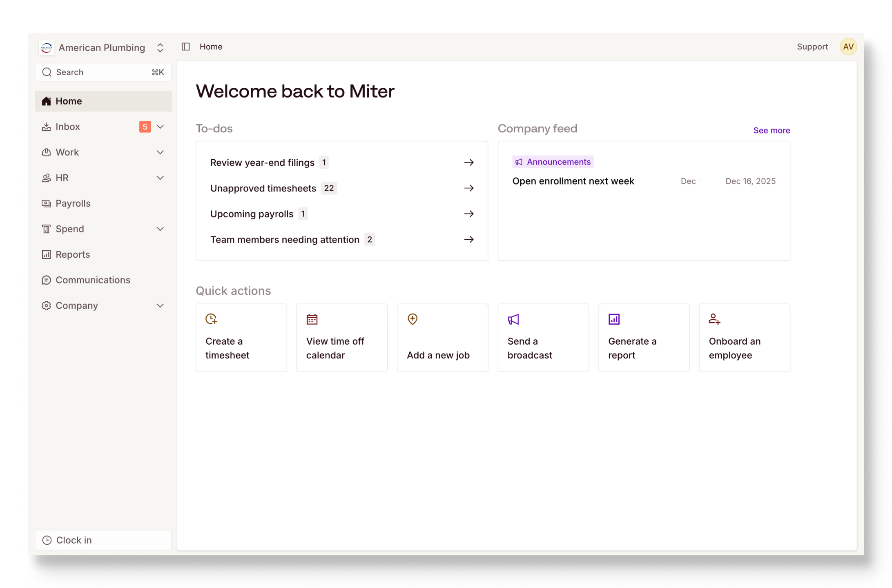Click arrow beside Team members needing attention
Image resolution: width=892 pixels, height=588 pixels.
[469, 240]
